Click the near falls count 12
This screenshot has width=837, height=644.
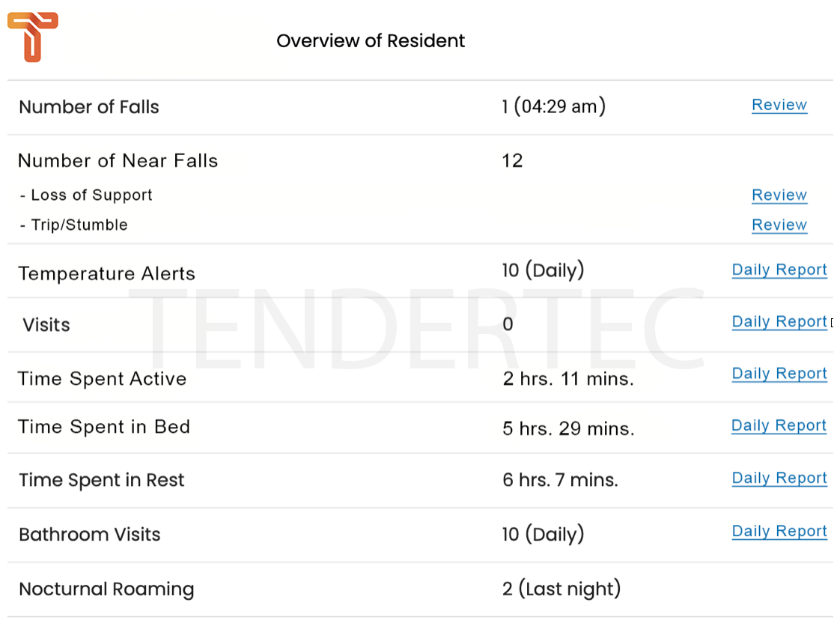click(512, 160)
